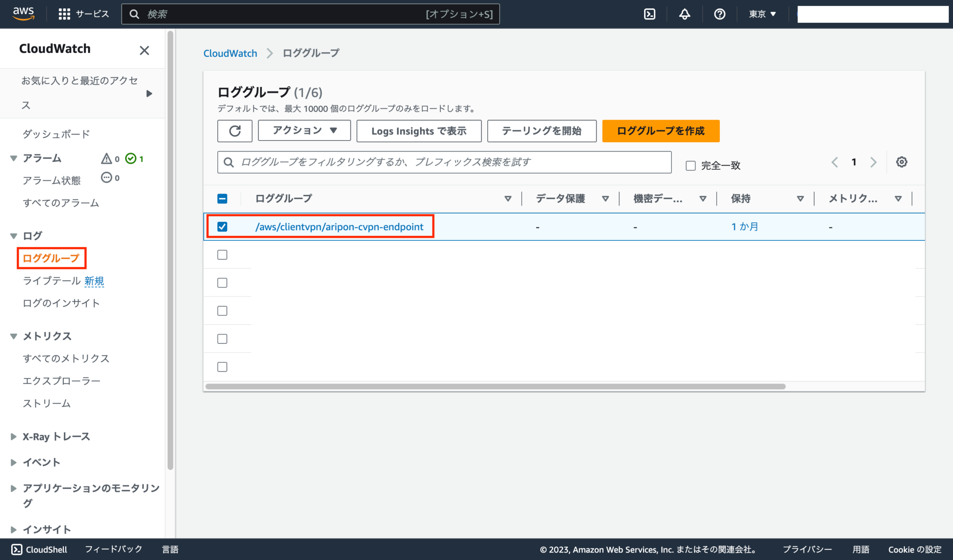Open CloudShell from the top navigation icon
The width and height of the screenshot is (953, 560).
650,14
